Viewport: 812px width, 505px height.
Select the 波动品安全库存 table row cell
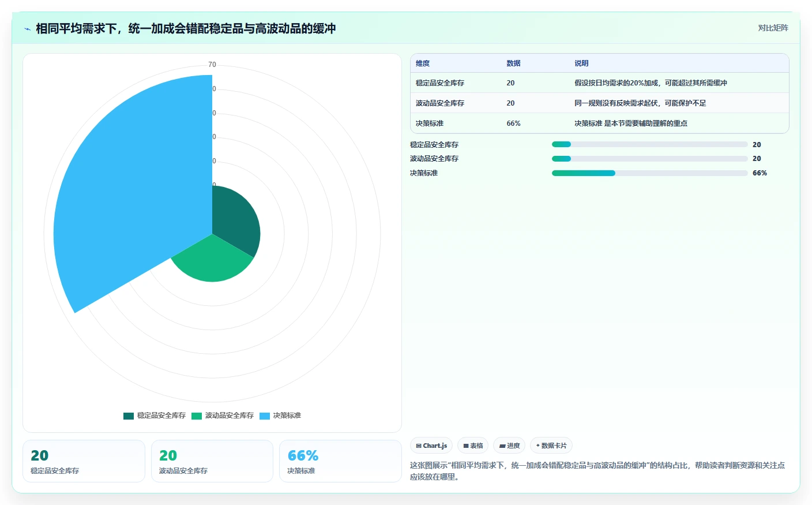pos(440,103)
